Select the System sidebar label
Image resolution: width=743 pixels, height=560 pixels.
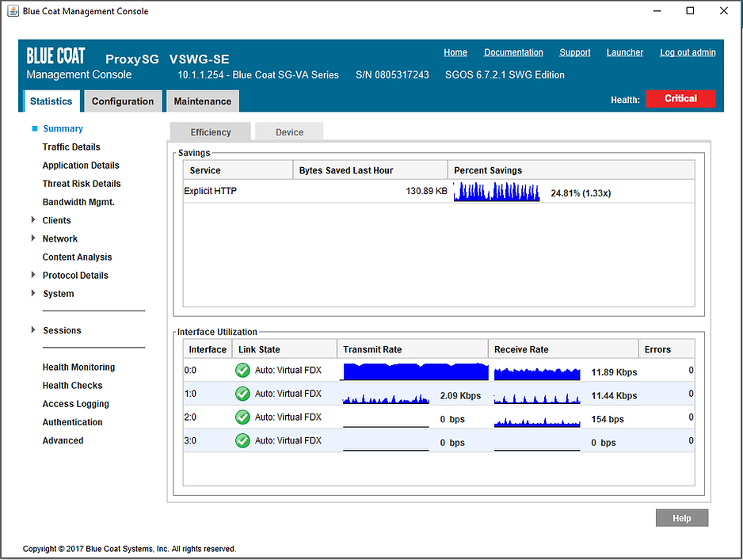(59, 294)
